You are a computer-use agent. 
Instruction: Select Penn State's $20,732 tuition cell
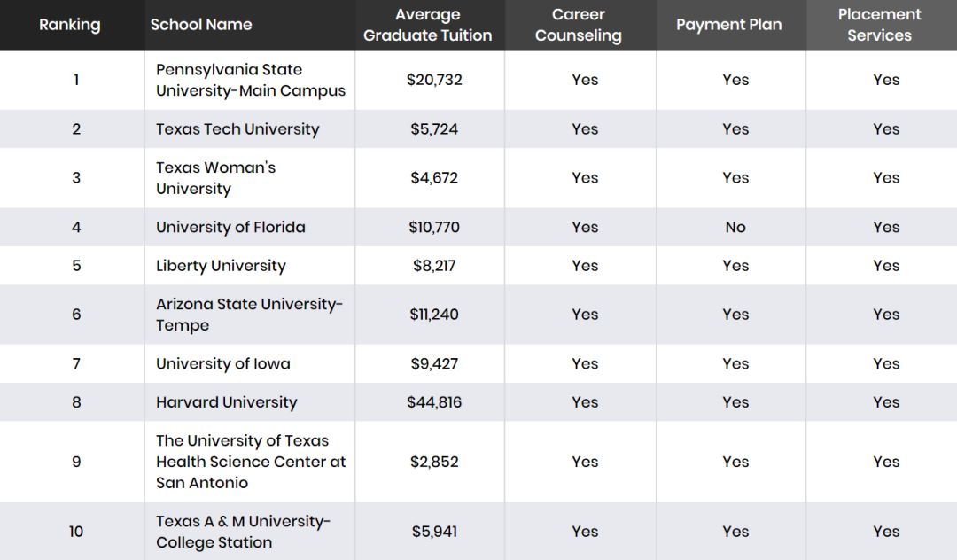click(434, 80)
